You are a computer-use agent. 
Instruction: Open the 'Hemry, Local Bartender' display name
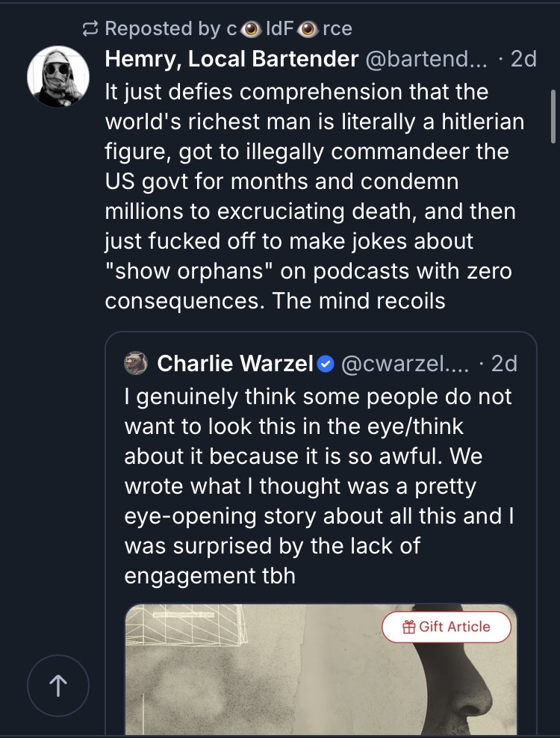coord(230,59)
